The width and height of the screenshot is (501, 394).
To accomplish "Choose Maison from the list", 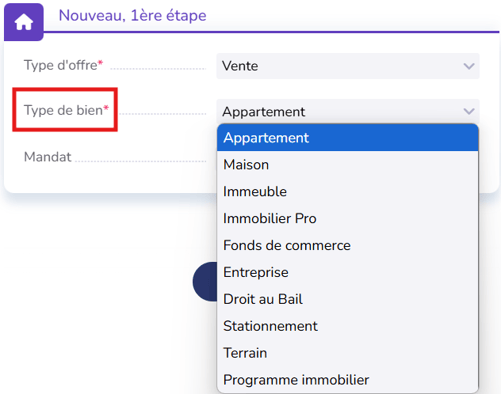I will (348, 165).
